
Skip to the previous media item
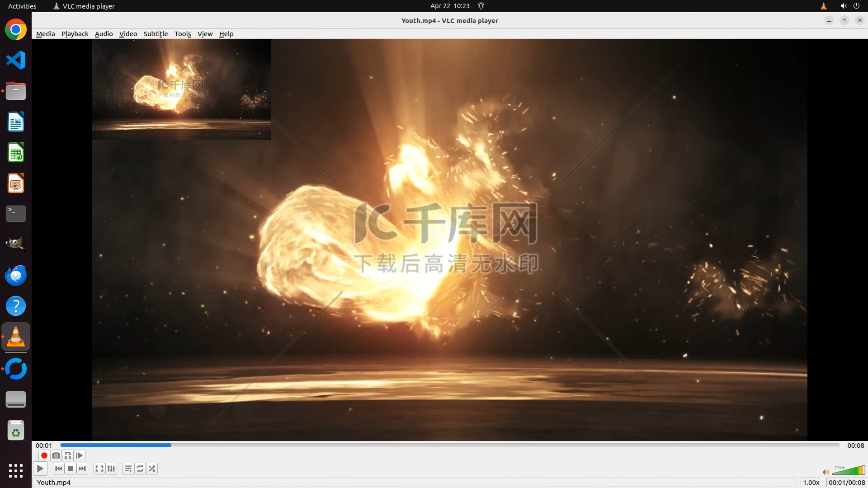58,469
